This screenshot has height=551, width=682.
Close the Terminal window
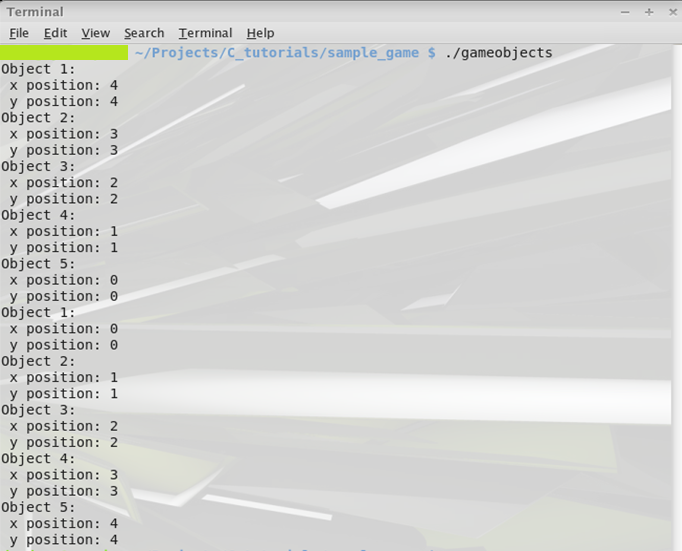[670, 12]
